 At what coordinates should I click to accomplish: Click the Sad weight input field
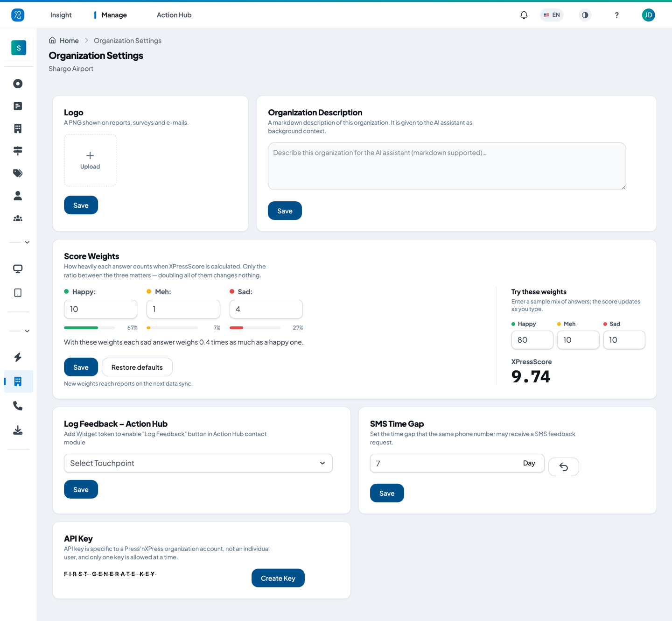266,309
